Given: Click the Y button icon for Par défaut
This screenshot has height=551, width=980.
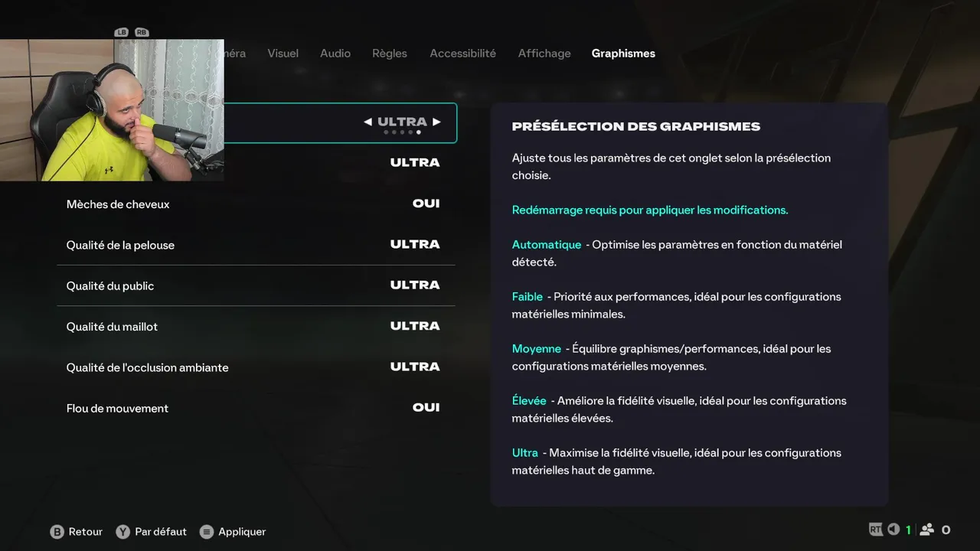Looking at the screenshot, I should [122, 532].
